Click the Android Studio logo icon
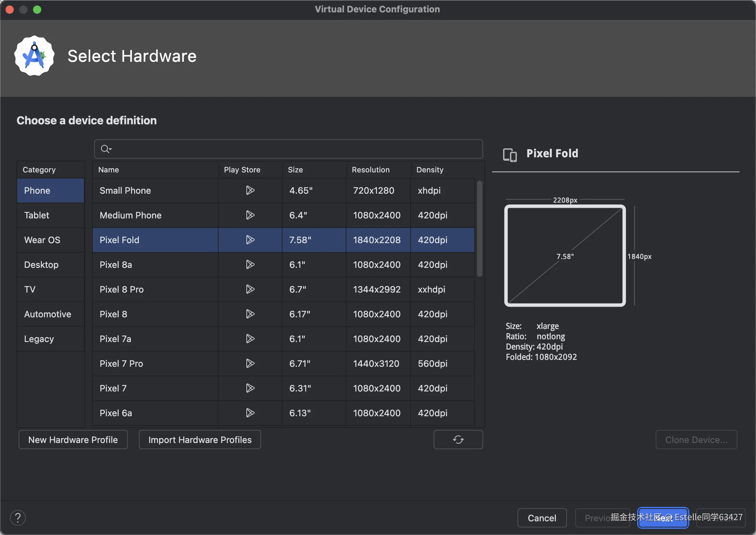 [34, 56]
